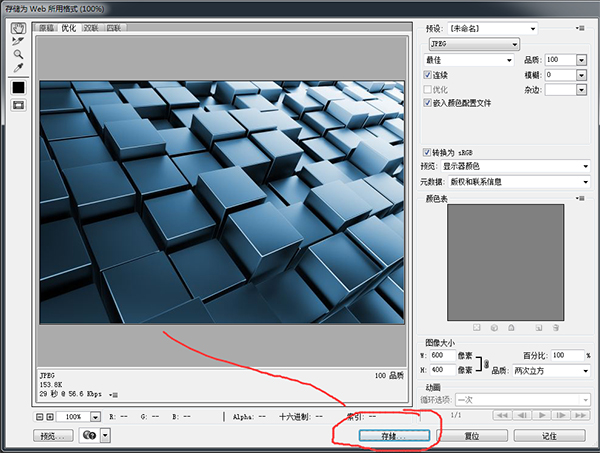Click the 品质 value field showing 100
Screen dimensions: 600x453
(561, 60)
